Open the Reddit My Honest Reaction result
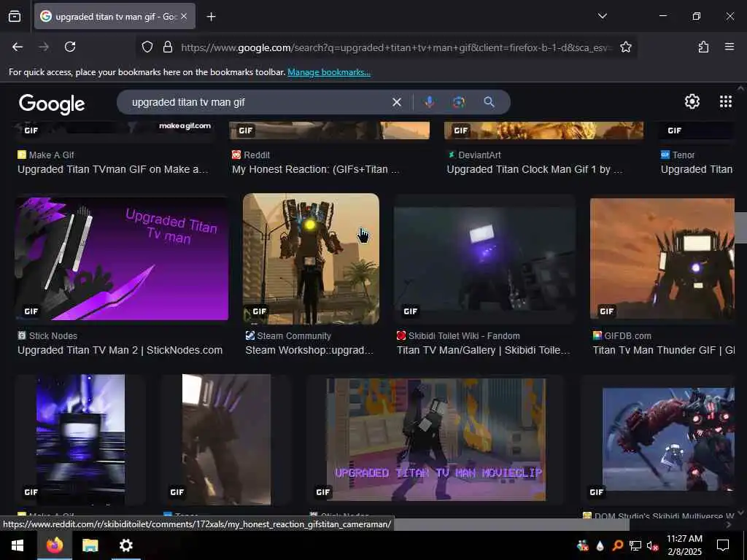This screenshot has width=747, height=560. (315, 169)
